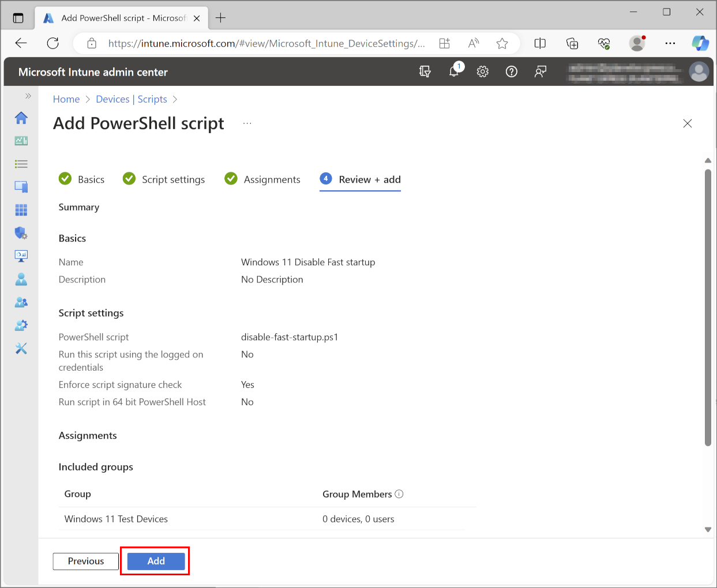717x588 pixels.
Task: Open browser Settings and more menu
Action: pyautogui.click(x=670, y=43)
